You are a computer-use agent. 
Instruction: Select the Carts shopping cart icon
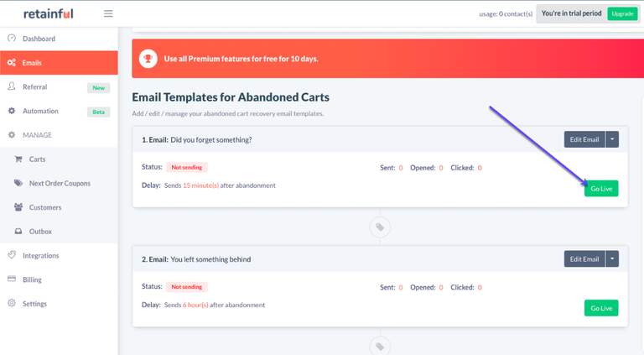tap(18, 159)
